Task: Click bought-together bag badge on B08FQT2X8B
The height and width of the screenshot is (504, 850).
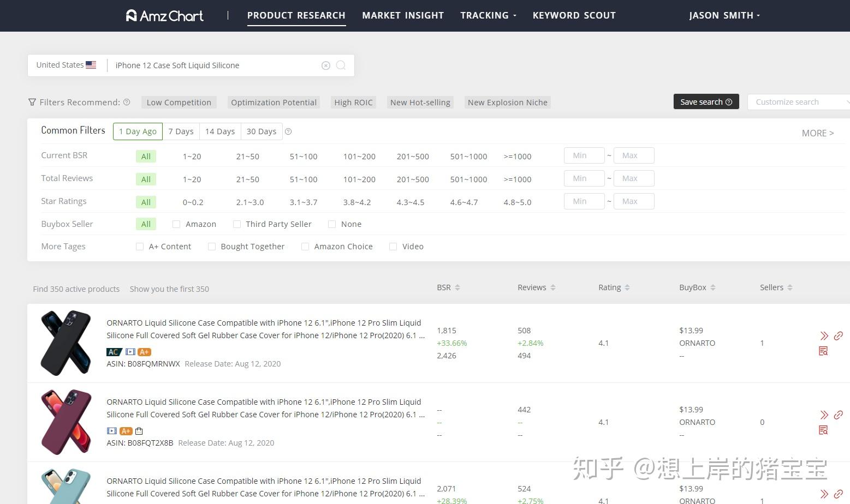Action: 139,431
